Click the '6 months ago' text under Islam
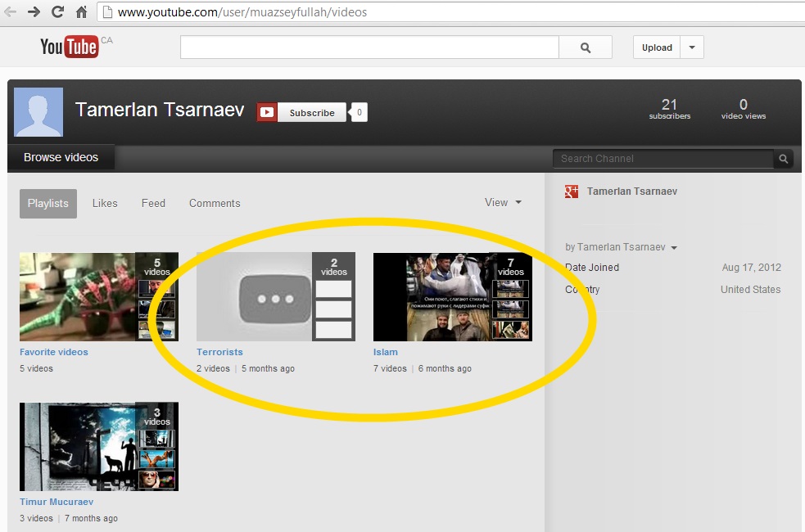Viewport: 805px width, 532px height. pyautogui.click(x=445, y=368)
